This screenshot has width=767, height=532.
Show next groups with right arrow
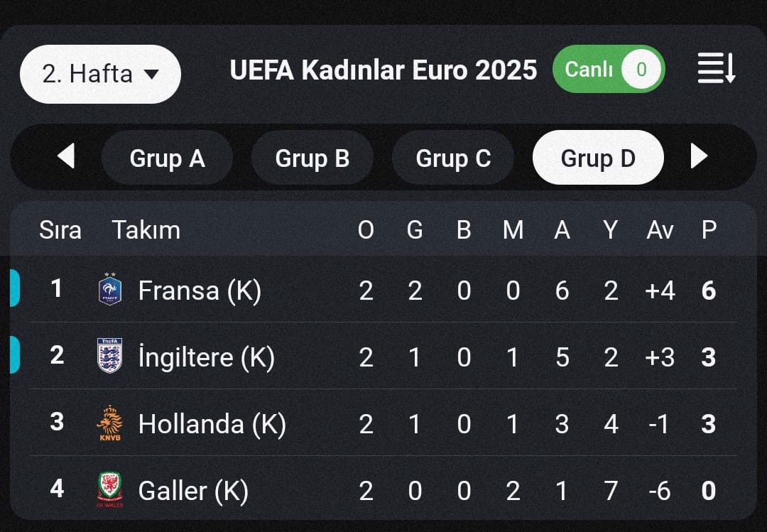coord(699,156)
